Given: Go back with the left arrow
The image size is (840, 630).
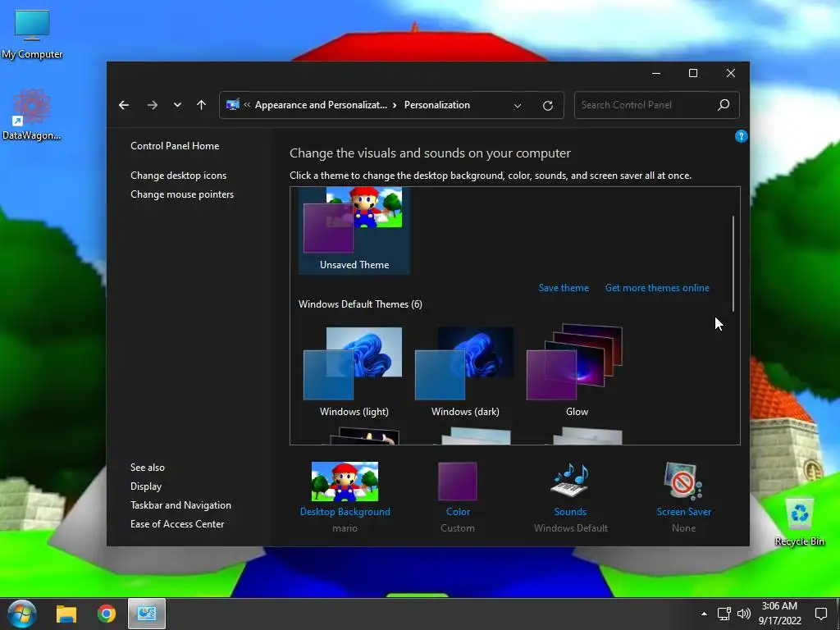Looking at the screenshot, I should coord(124,105).
